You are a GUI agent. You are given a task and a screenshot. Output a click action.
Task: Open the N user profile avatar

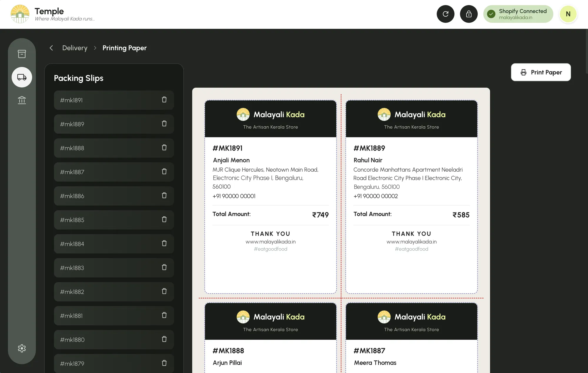[x=568, y=14]
